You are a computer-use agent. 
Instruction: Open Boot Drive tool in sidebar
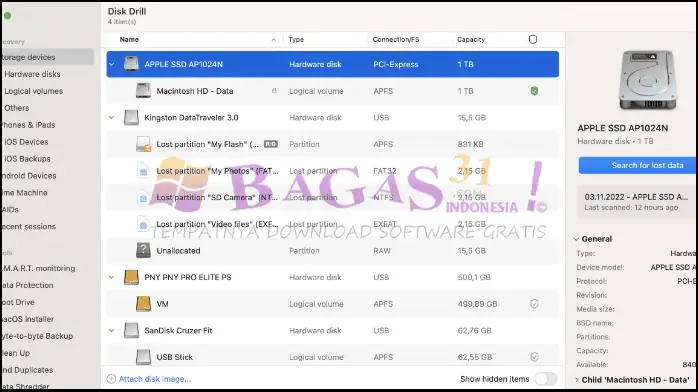[18, 302]
